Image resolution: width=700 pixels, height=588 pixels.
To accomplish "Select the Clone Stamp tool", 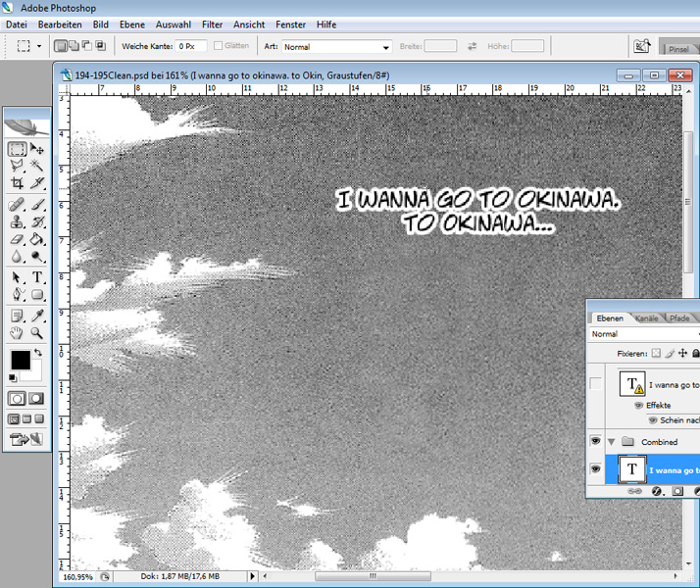I will click(17, 221).
